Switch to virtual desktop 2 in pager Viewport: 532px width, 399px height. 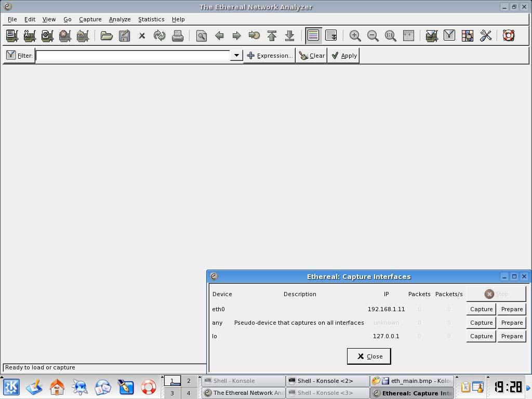click(x=189, y=381)
